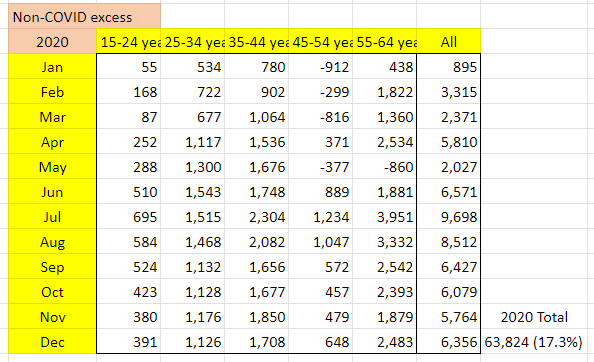Click the '2020 Total' label cell
Viewport: 594px width, 362px height.
point(534,317)
